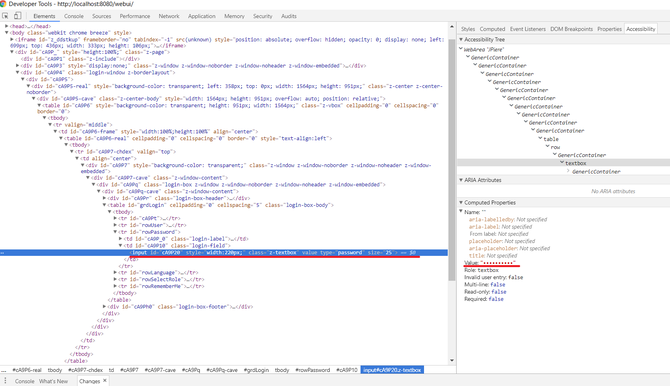The image size is (670, 386).
Task: Show the Styles sidebar pane
Action: (x=468, y=29)
